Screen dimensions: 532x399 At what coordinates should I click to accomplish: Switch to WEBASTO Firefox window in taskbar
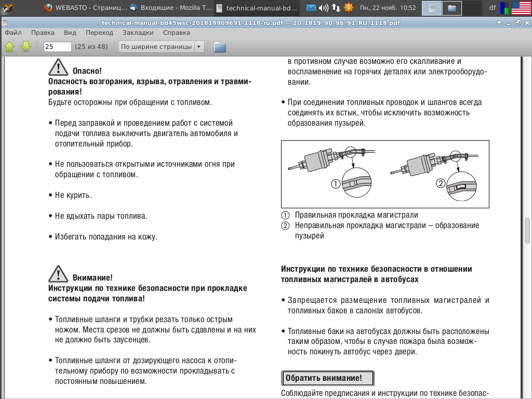pyautogui.click(x=86, y=8)
